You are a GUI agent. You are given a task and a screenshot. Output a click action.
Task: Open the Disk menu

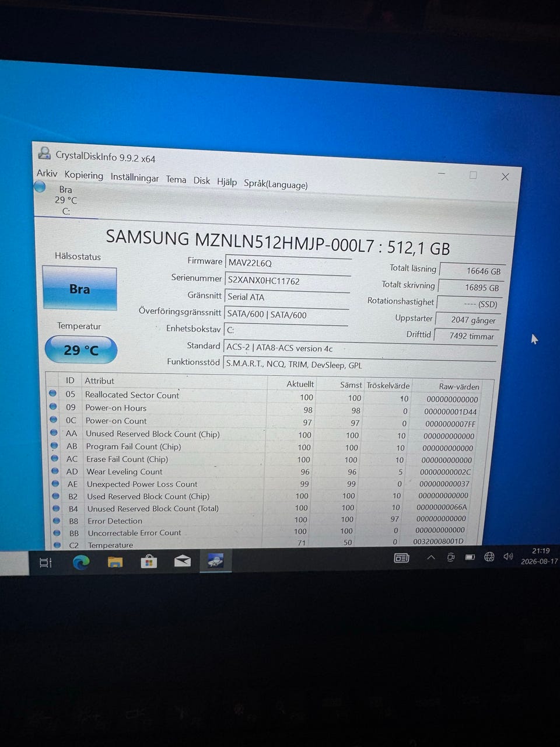pos(202,180)
